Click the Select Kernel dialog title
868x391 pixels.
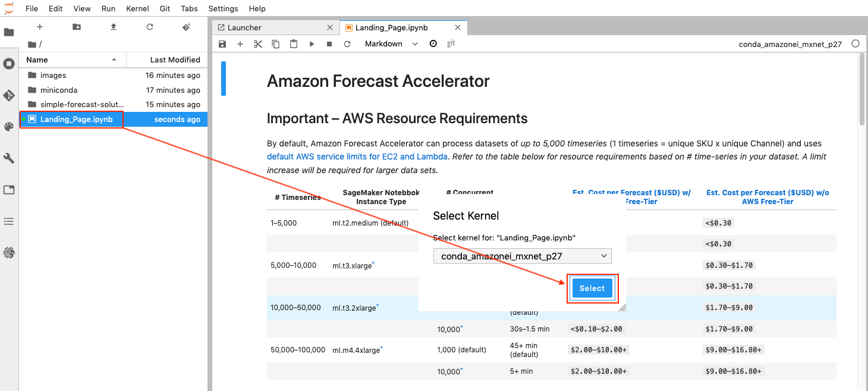[466, 216]
